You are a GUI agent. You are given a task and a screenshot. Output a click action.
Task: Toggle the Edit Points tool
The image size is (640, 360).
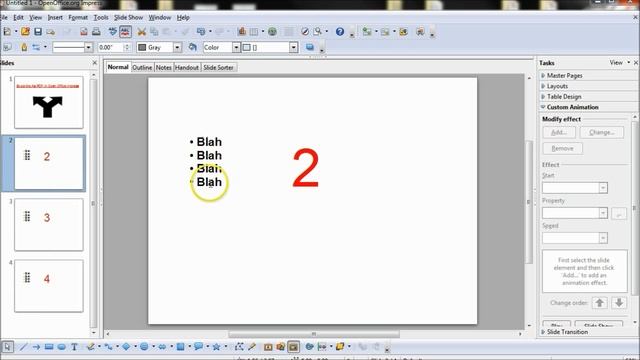[239, 347]
